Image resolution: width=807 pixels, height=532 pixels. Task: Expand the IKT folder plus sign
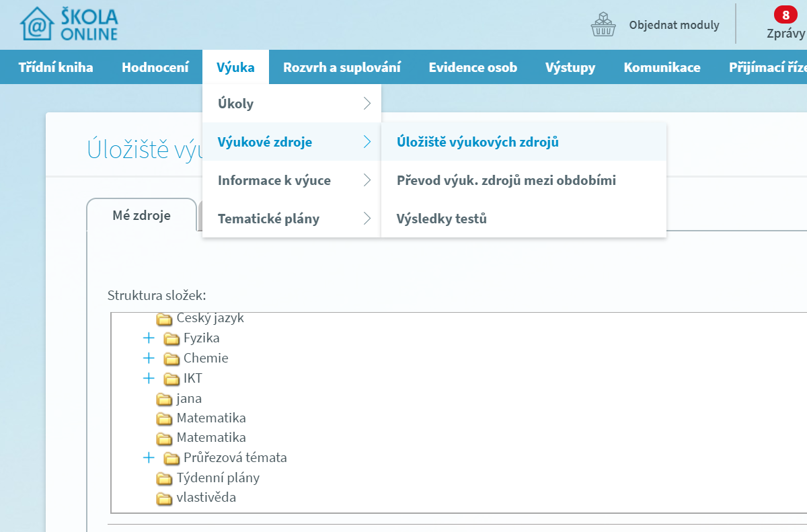coord(149,378)
